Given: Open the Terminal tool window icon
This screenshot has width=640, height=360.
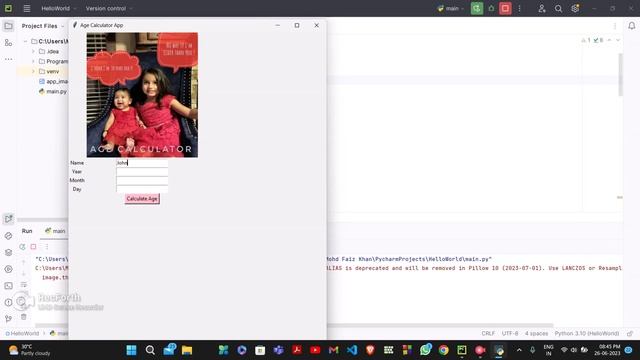Looking at the screenshot, I should (8, 286).
